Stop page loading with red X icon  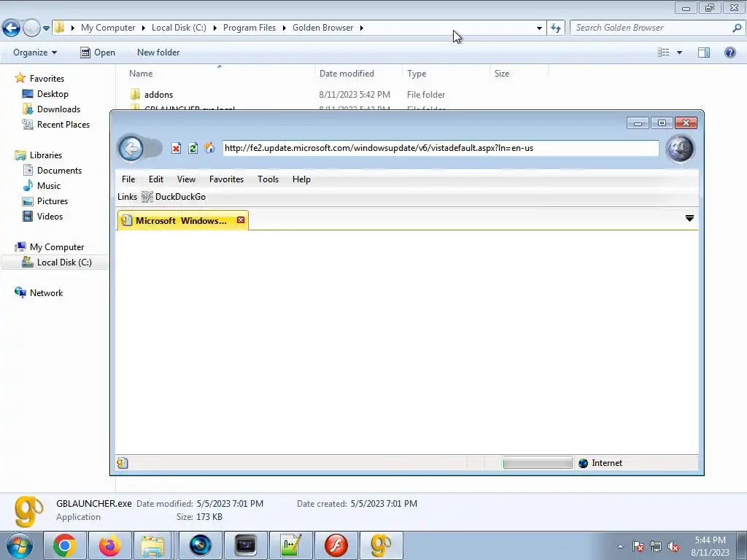tap(177, 148)
